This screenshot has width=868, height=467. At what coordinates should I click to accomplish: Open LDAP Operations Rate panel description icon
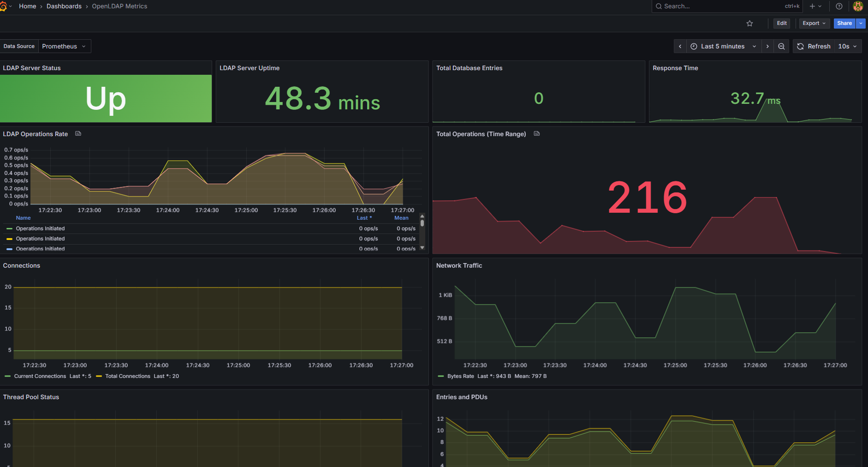pyautogui.click(x=78, y=134)
